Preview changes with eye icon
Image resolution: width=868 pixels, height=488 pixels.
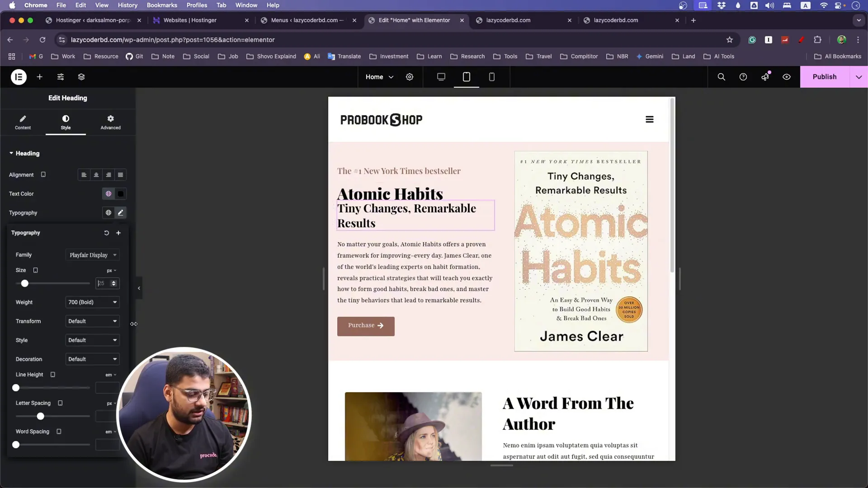point(787,77)
